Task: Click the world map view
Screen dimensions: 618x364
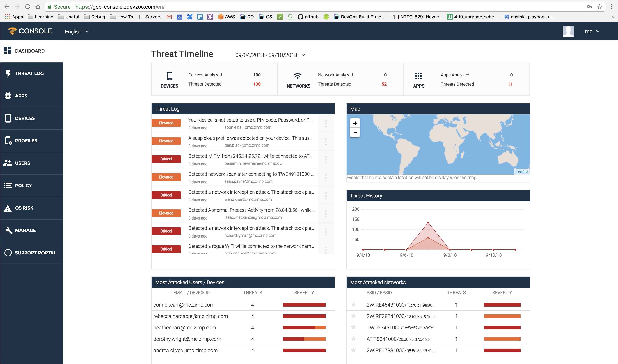Action: coord(438,144)
